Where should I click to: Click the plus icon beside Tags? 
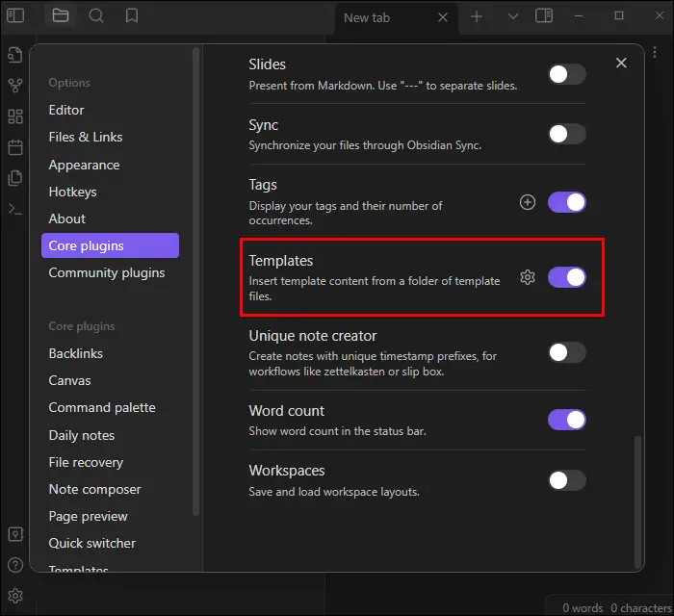[528, 202]
